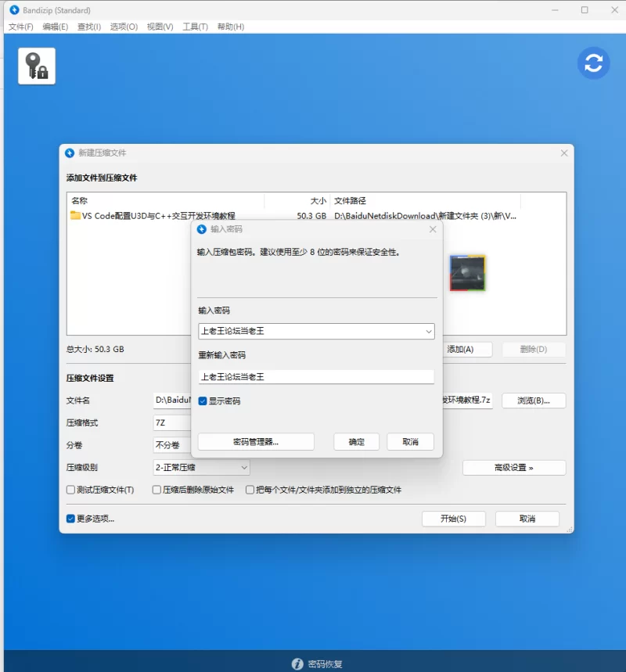This screenshot has width=626, height=672.
Task: Click the 添加(A) button
Action: [467, 349]
